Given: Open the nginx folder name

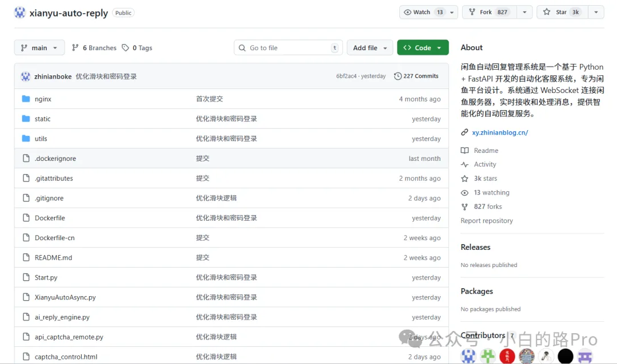Looking at the screenshot, I should 43,99.
